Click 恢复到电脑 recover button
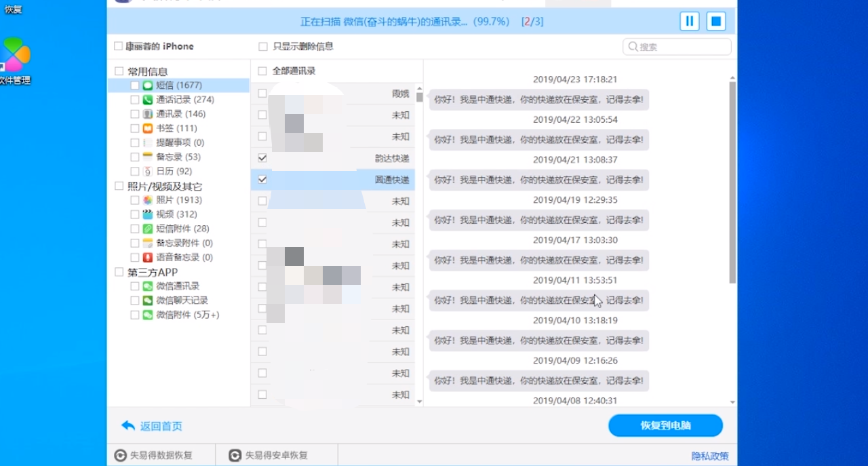 666,426
